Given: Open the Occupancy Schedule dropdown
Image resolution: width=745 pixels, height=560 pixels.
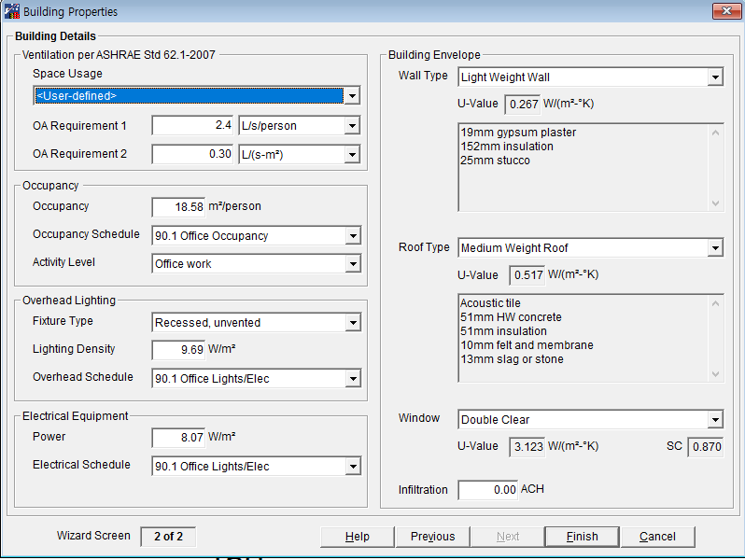Looking at the screenshot, I should [352, 236].
